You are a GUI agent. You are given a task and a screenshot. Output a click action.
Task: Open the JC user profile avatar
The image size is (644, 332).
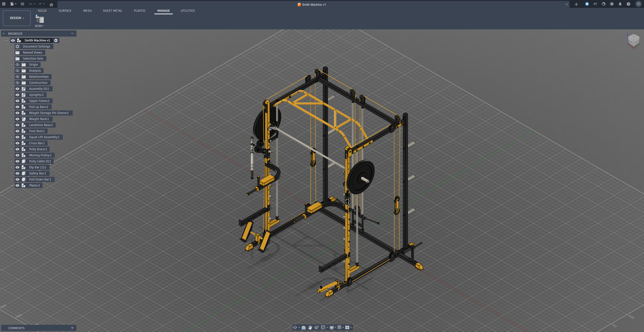point(638,4)
